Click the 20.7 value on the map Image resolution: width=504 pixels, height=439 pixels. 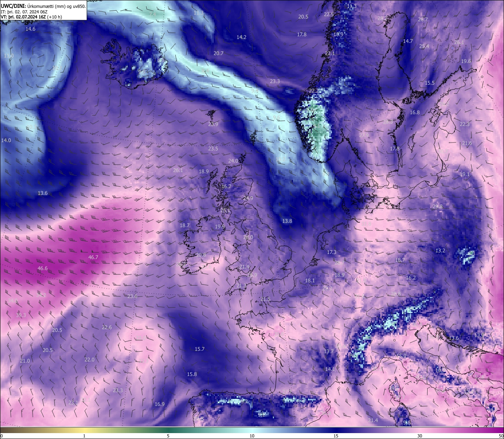click(x=219, y=53)
